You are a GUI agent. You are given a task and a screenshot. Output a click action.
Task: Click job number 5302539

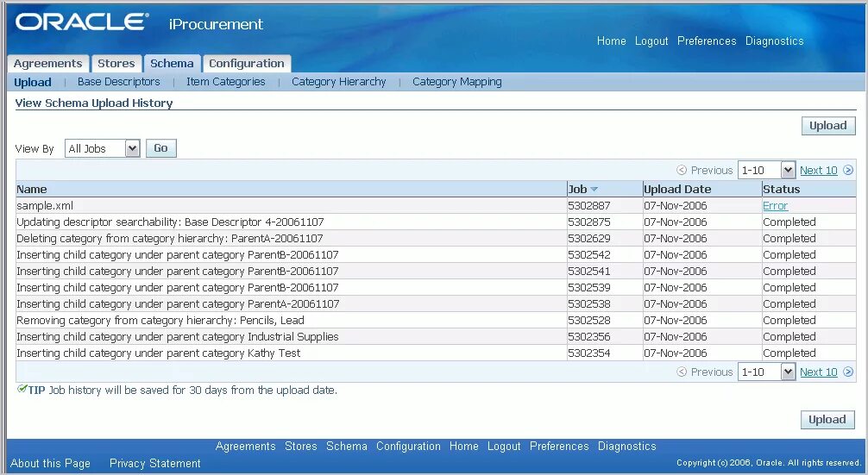click(x=589, y=288)
